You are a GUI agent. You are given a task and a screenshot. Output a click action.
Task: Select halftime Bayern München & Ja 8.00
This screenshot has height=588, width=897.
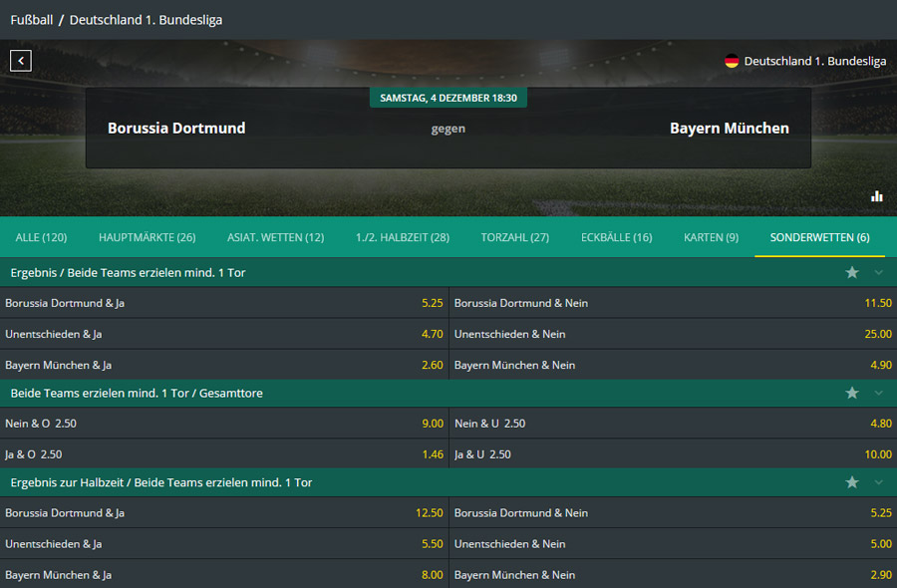(x=224, y=574)
